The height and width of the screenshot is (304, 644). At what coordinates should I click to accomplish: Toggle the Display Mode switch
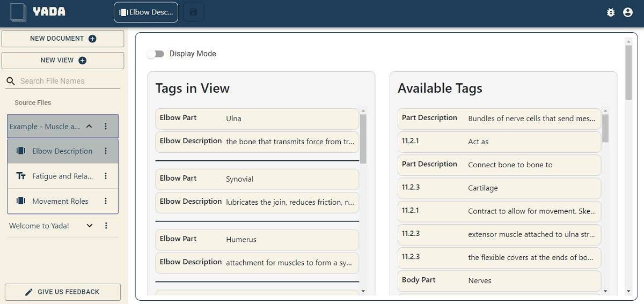156,54
